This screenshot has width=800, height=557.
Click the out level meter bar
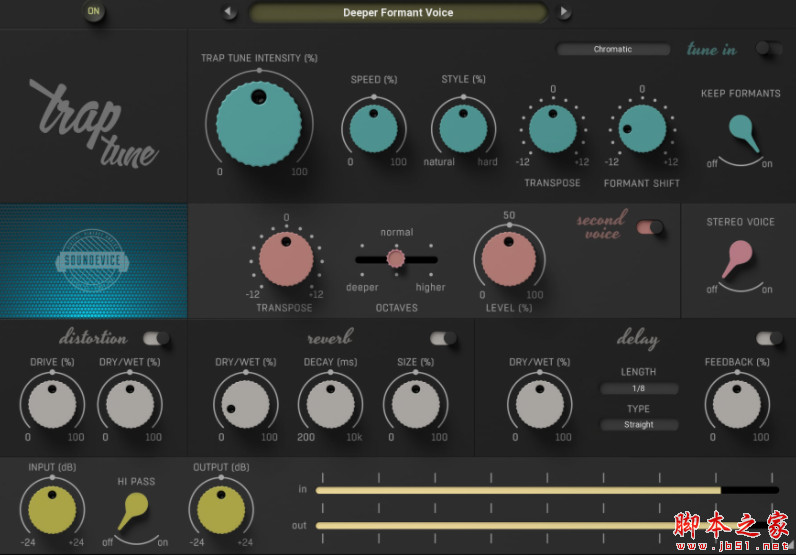tap(547, 525)
